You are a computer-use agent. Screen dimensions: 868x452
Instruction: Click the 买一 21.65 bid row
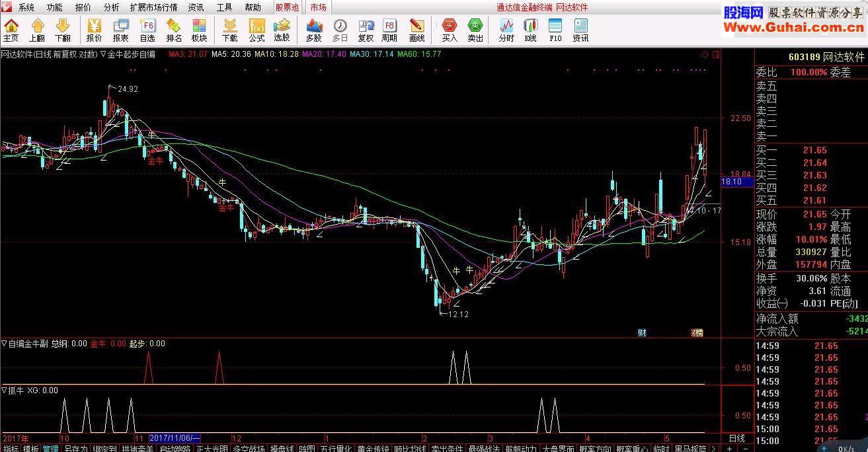tap(811, 151)
